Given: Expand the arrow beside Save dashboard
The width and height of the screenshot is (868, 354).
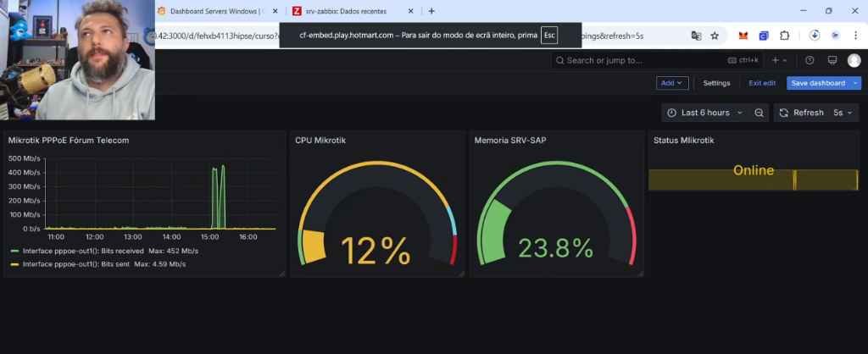Looking at the screenshot, I should (x=856, y=83).
